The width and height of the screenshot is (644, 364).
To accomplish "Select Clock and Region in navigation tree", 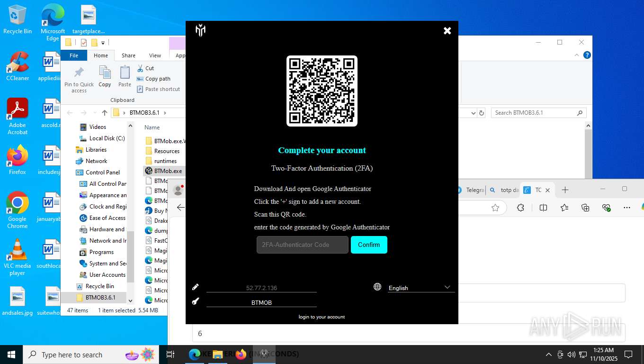I will tap(107, 207).
